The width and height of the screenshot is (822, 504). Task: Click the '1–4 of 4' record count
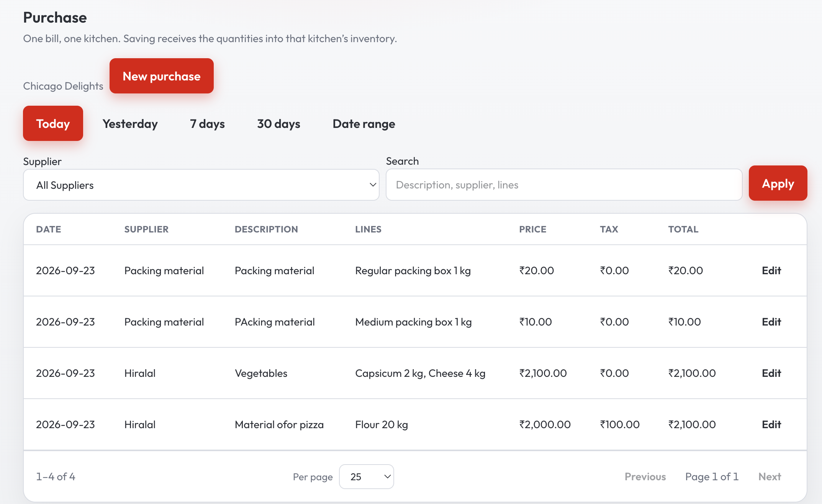click(56, 476)
